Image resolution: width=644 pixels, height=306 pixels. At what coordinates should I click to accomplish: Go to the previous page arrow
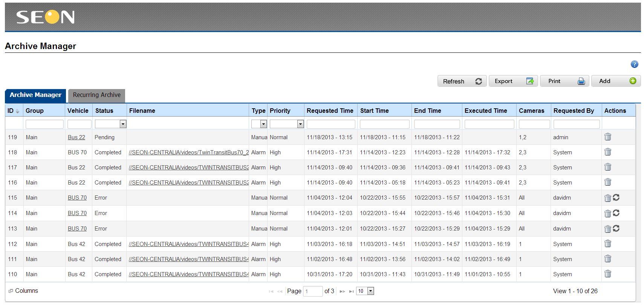click(x=280, y=291)
